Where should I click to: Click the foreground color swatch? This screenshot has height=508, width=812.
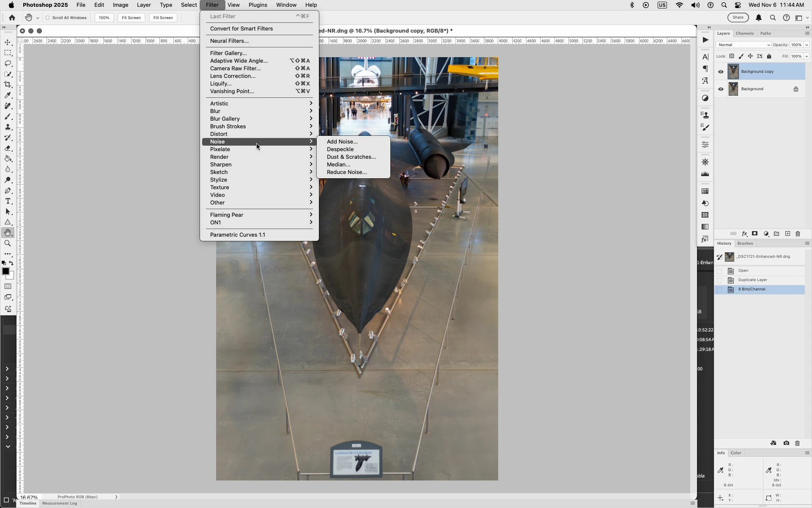tap(5, 271)
